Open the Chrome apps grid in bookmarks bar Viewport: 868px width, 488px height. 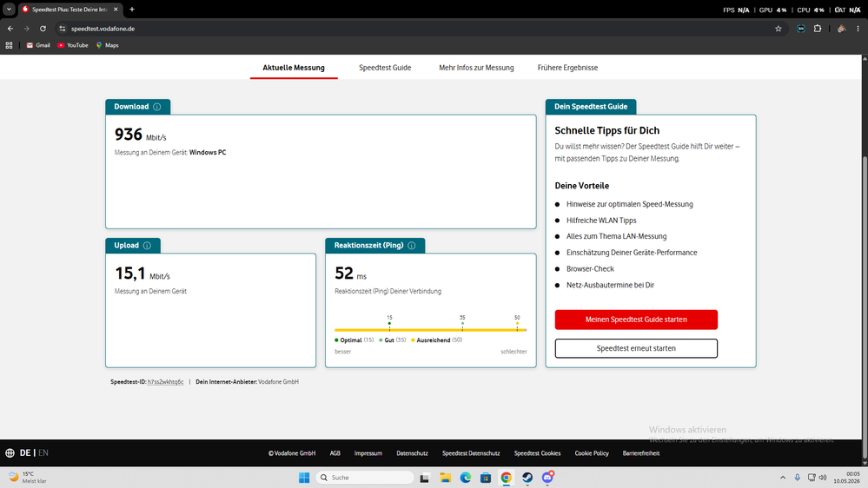pyautogui.click(x=9, y=45)
